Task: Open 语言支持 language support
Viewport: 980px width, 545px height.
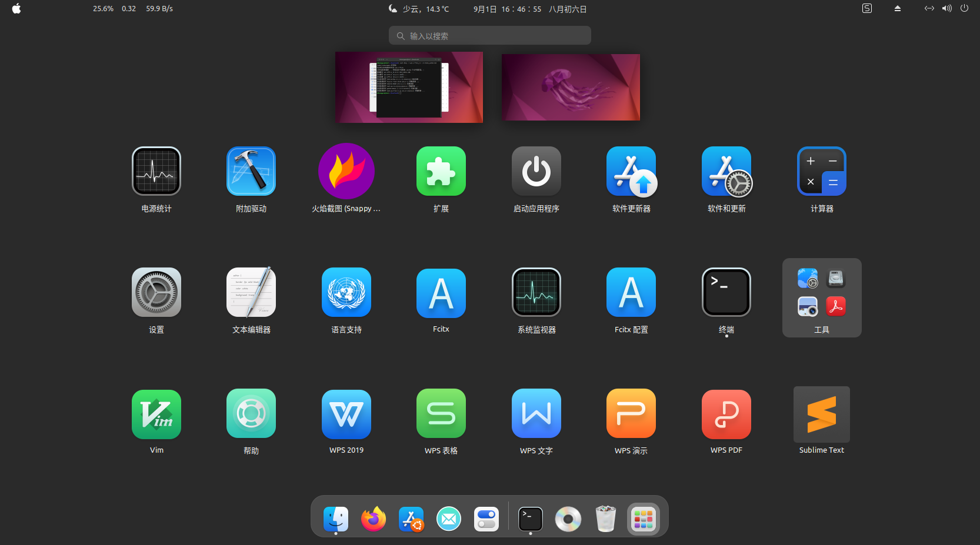Action: tap(346, 292)
